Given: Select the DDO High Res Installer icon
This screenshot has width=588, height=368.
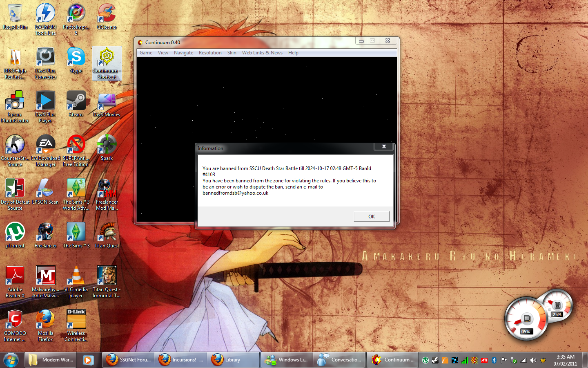Looking at the screenshot, I should tap(15, 63).
